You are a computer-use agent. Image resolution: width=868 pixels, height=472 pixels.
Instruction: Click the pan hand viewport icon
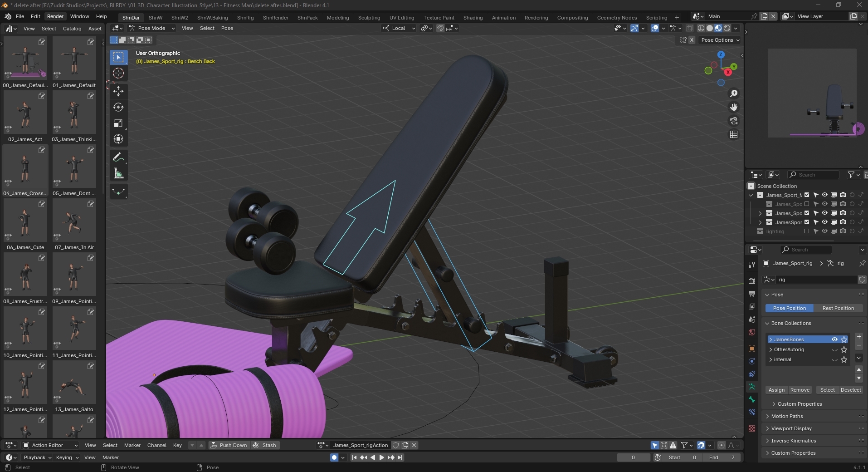point(734,107)
